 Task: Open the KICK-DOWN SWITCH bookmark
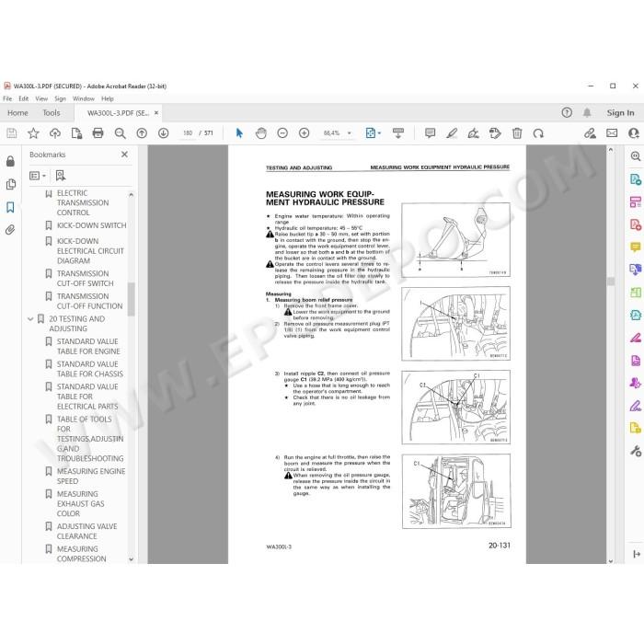[x=92, y=225]
